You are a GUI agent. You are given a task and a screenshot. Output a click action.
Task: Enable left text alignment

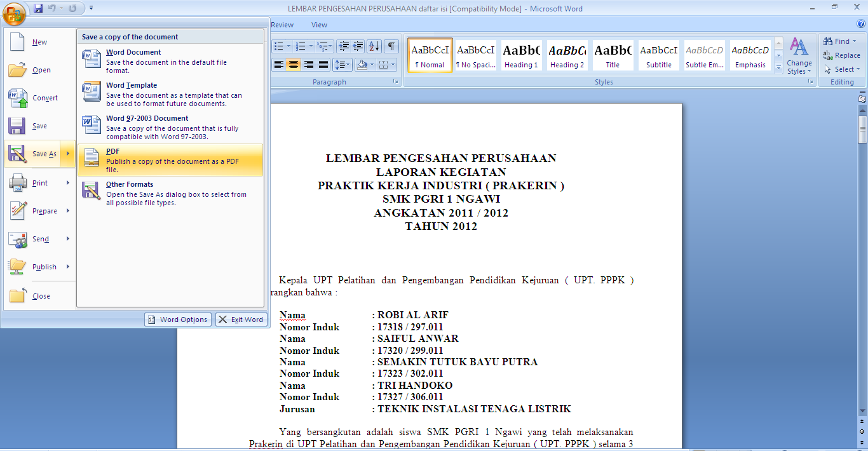278,64
